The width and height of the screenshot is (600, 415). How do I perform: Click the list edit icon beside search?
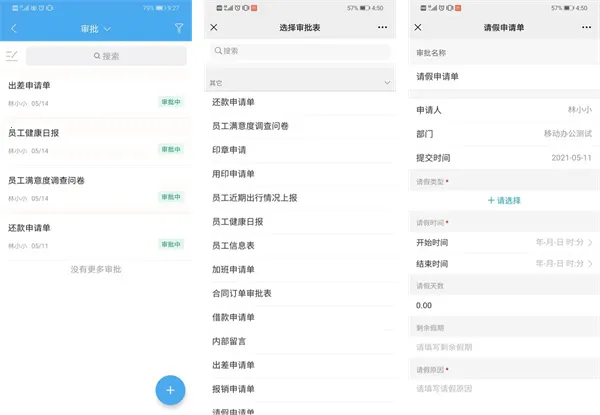pos(12,56)
